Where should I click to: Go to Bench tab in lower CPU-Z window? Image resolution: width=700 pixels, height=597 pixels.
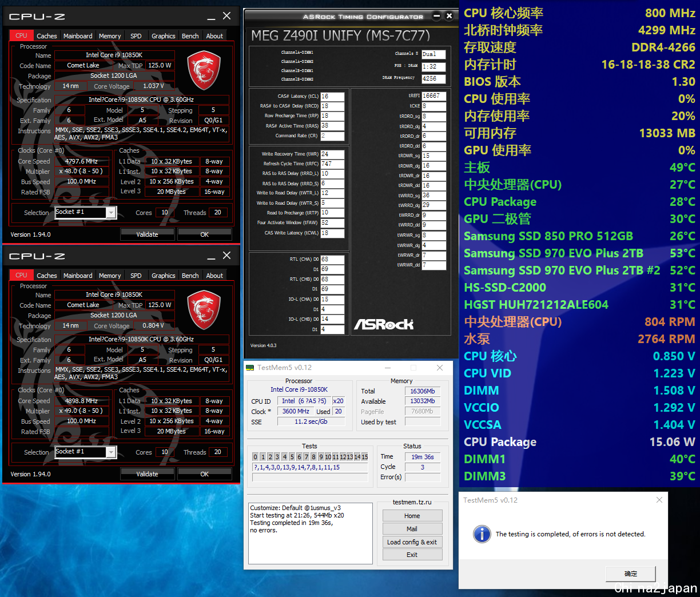[x=190, y=276]
